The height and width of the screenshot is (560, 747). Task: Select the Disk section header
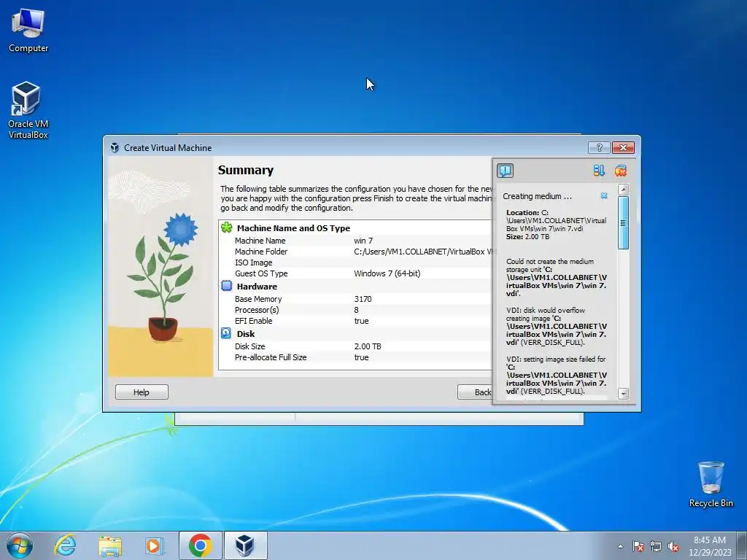pyautogui.click(x=246, y=334)
